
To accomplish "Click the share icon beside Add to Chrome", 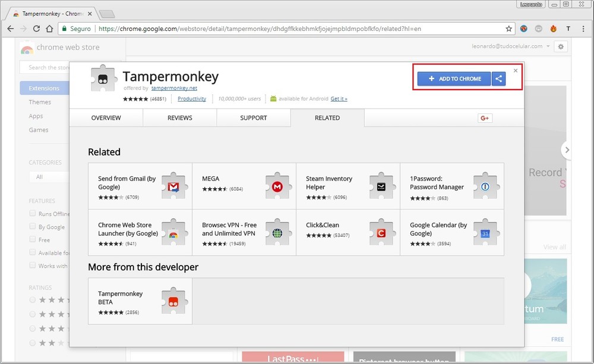I will [498, 79].
